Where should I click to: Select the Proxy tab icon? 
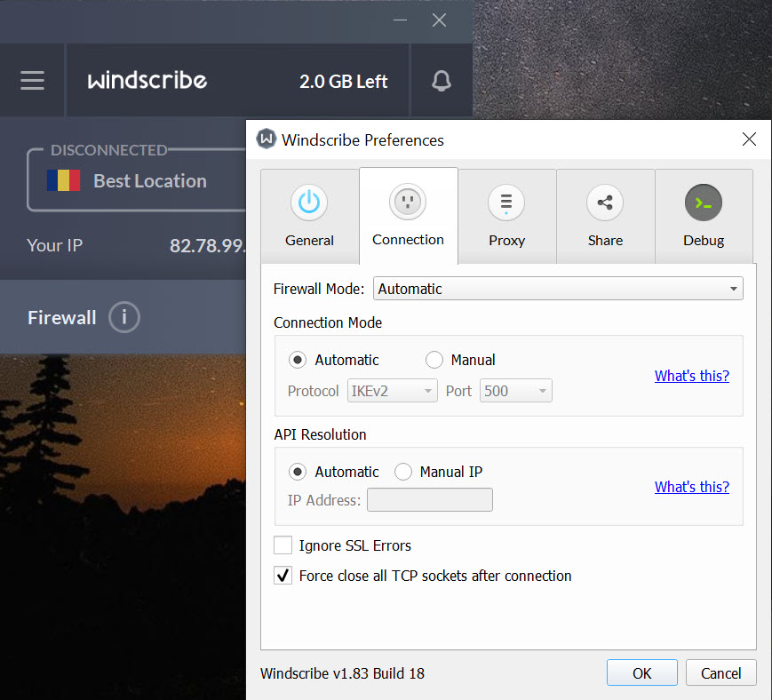click(506, 203)
